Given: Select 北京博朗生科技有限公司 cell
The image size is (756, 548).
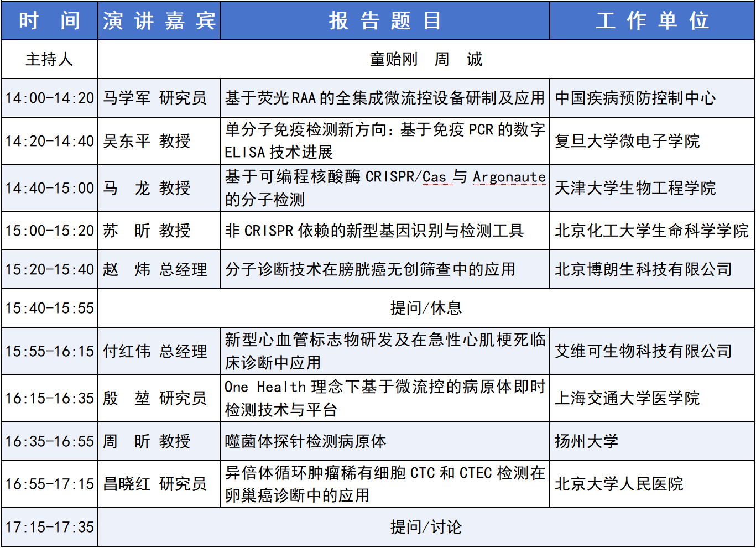Looking at the screenshot, I should [652, 269].
